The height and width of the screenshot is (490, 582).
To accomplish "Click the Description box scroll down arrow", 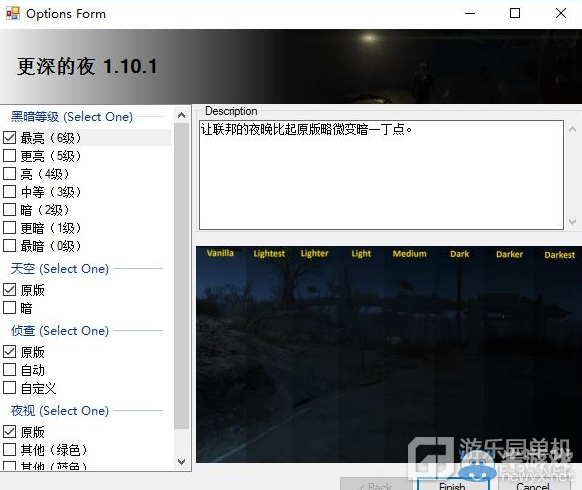I will click(572, 222).
